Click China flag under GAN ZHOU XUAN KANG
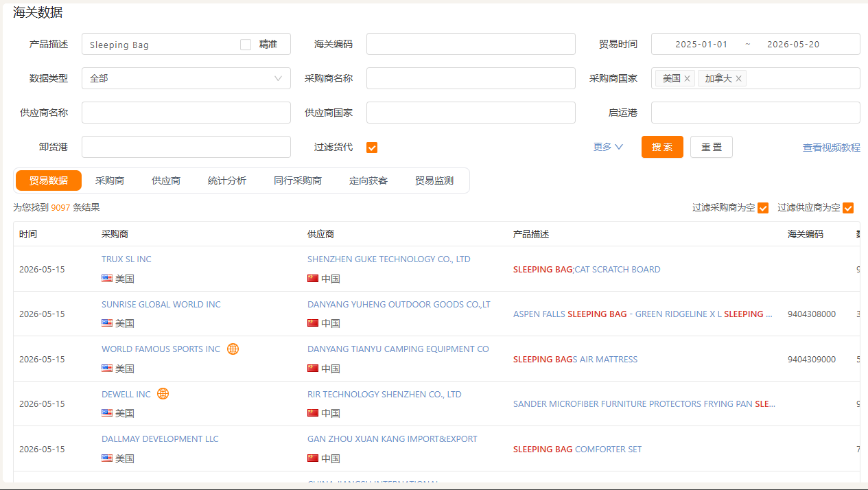This screenshot has height=490, width=868. (313, 458)
